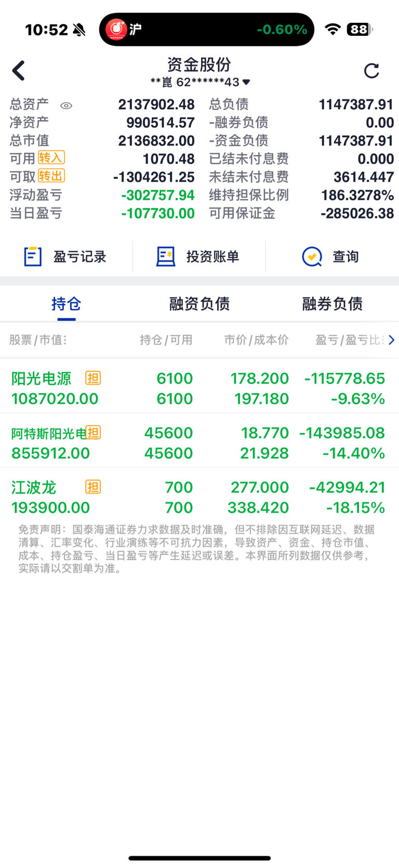
Task: Tap the battery level indicator
Action: [360, 29]
